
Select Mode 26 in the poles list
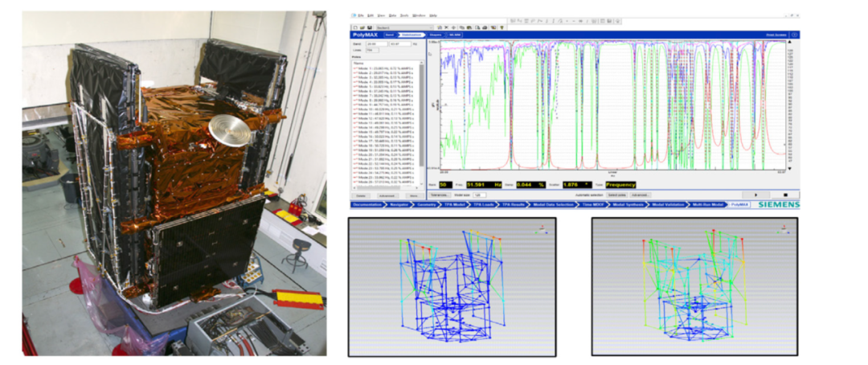383,181
